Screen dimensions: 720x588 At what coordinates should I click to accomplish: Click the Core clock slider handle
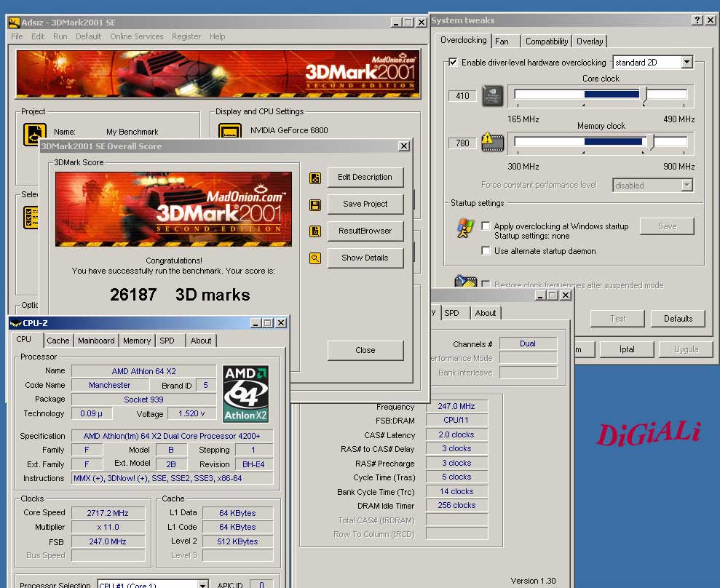pyautogui.click(x=644, y=95)
